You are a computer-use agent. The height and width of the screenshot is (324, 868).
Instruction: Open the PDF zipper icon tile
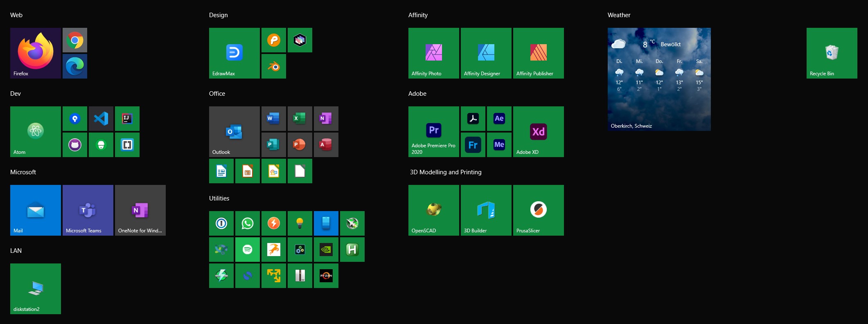(300, 276)
